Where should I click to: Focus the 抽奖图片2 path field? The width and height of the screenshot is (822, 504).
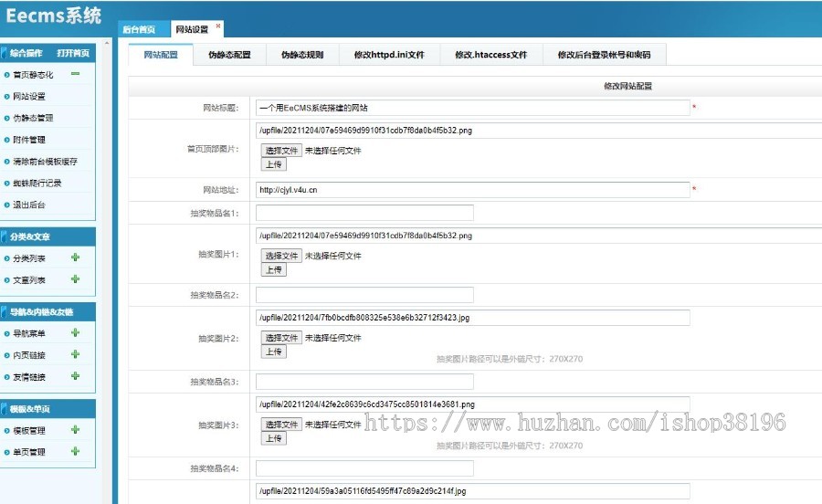(473, 318)
